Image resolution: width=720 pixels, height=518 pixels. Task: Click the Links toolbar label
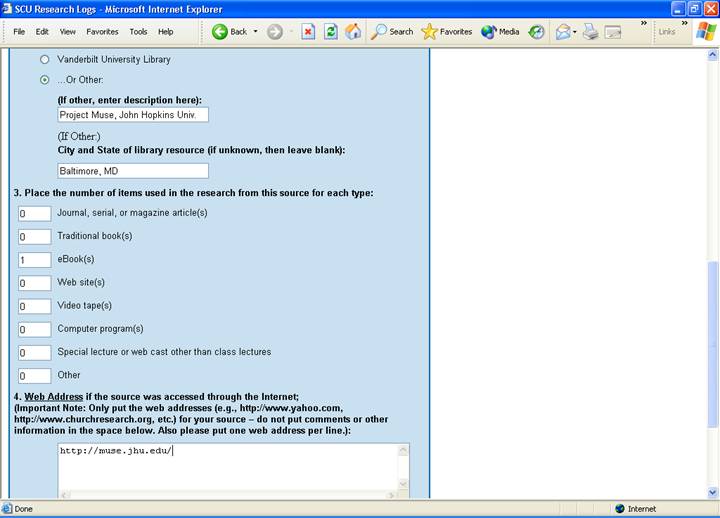pyautogui.click(x=667, y=32)
